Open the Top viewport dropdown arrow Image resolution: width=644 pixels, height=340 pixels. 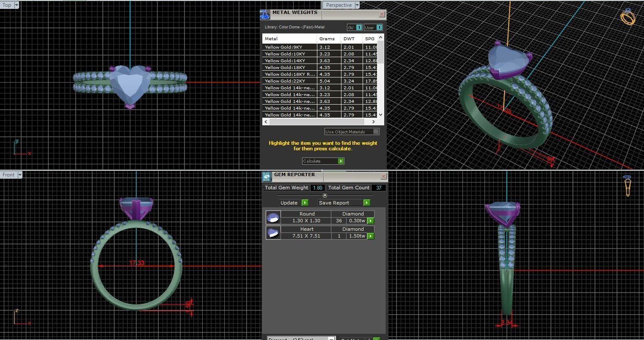(17, 5)
